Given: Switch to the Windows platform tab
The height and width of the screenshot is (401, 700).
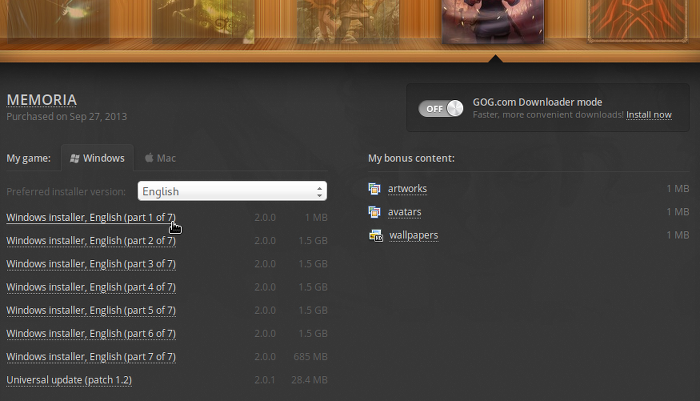Looking at the screenshot, I should click(97, 158).
